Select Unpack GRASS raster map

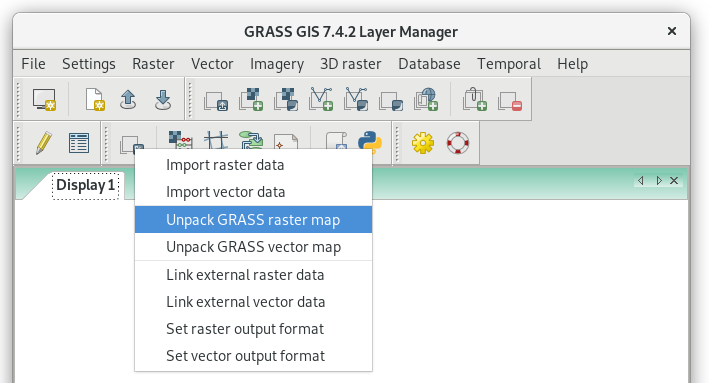253,220
